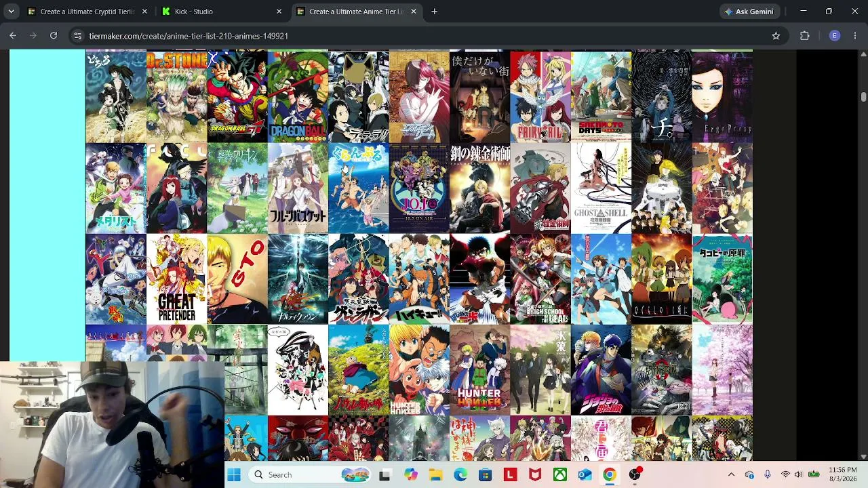The height and width of the screenshot is (488, 868).
Task: Select the Gurren Lagann poster
Action: coord(359,279)
